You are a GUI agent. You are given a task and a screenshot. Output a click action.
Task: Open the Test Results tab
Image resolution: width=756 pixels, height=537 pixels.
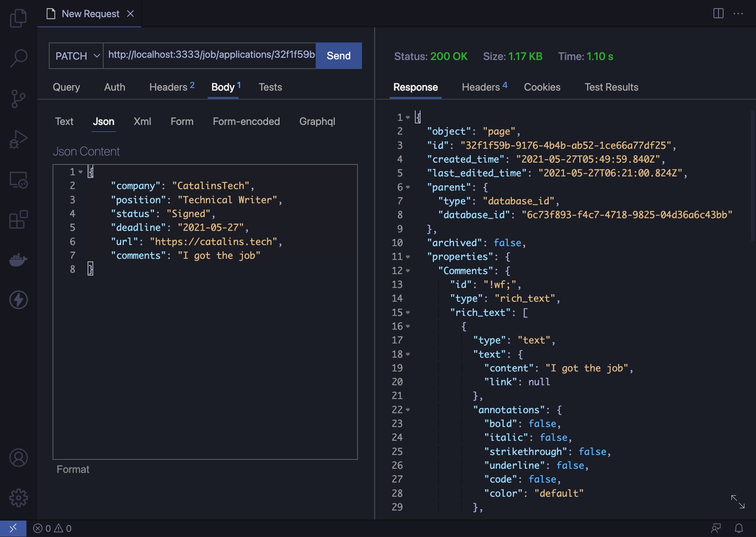[611, 87]
